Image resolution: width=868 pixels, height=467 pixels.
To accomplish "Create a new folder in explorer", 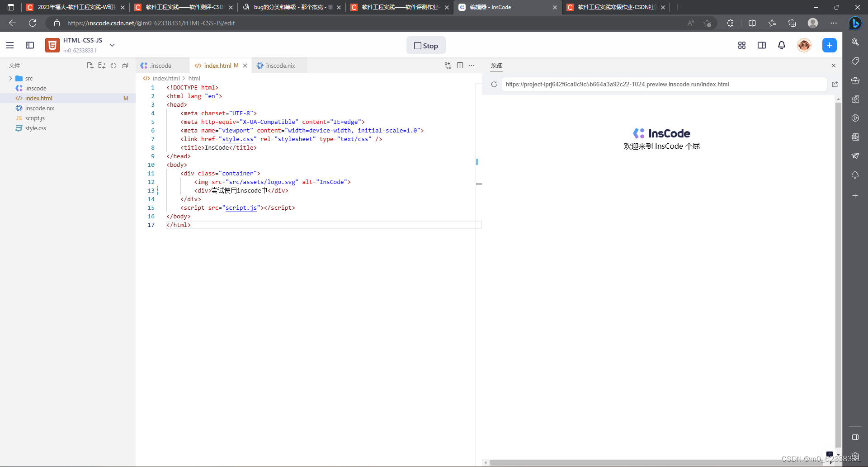I will pyautogui.click(x=102, y=66).
